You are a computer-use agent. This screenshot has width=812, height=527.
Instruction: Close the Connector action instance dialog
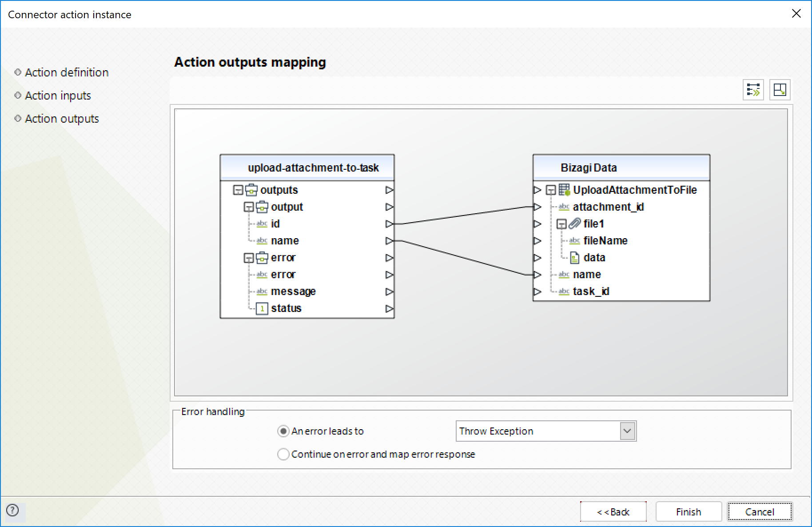796,14
